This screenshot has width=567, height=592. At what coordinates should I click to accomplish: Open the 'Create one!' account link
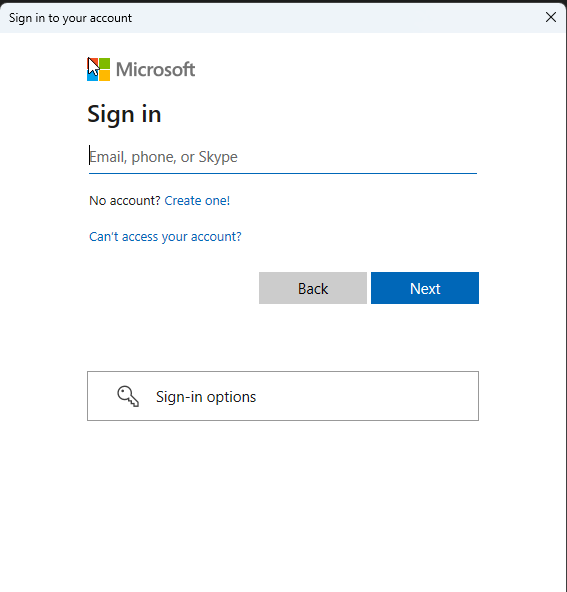(x=197, y=200)
